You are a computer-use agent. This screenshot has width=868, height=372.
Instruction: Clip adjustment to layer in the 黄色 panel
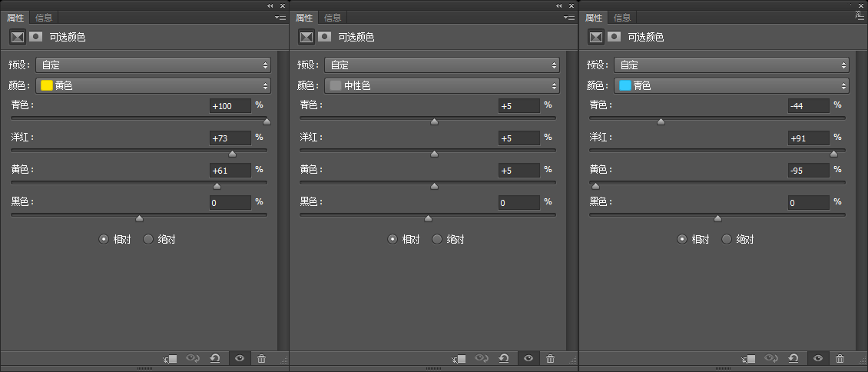(x=170, y=359)
